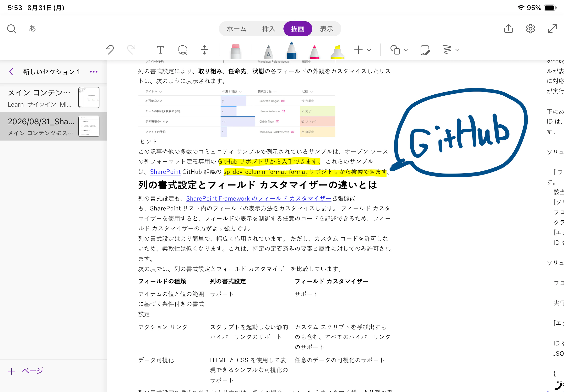Tap the 2026/08/31_Sha... page thumbnail
564x392 pixels.
tap(89, 126)
